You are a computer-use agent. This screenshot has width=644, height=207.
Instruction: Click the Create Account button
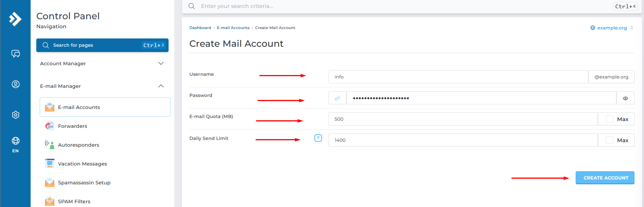(605, 178)
